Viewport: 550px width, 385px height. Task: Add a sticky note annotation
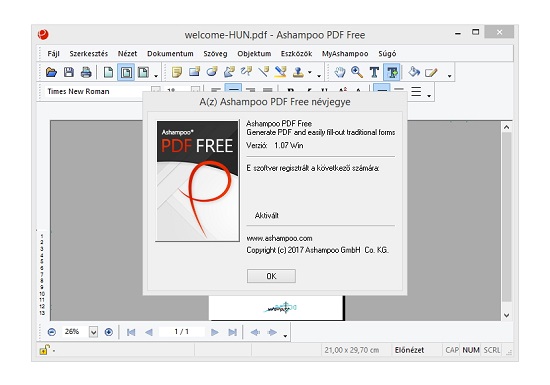pos(177,72)
